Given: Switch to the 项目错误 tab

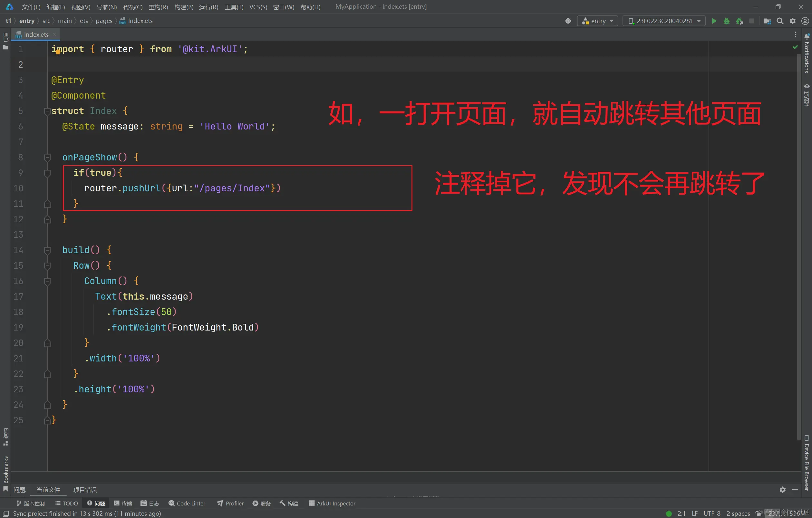Looking at the screenshot, I should pos(85,490).
